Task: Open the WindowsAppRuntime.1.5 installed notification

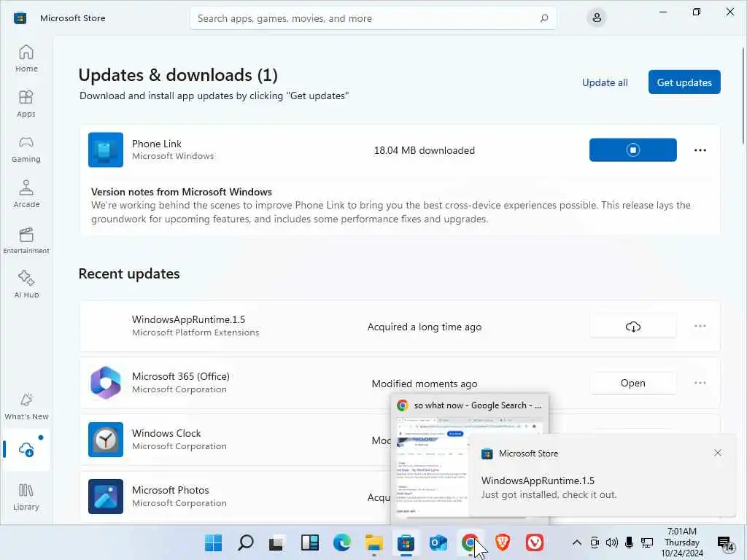Action: pos(603,476)
